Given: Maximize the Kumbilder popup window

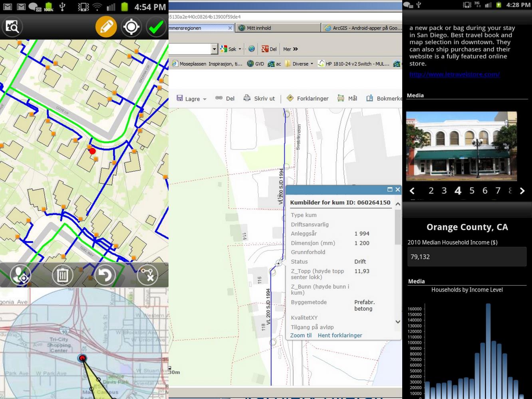Looking at the screenshot, I should 390,189.
